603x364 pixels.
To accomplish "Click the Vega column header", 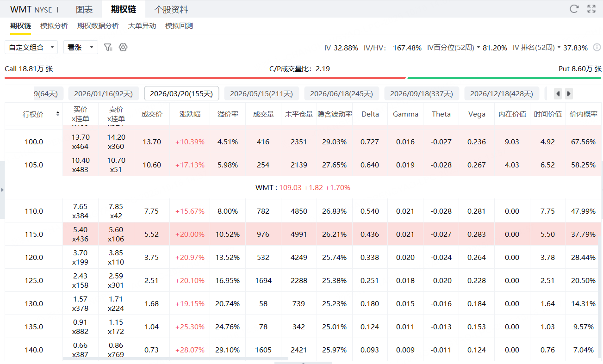I will pyautogui.click(x=477, y=114).
